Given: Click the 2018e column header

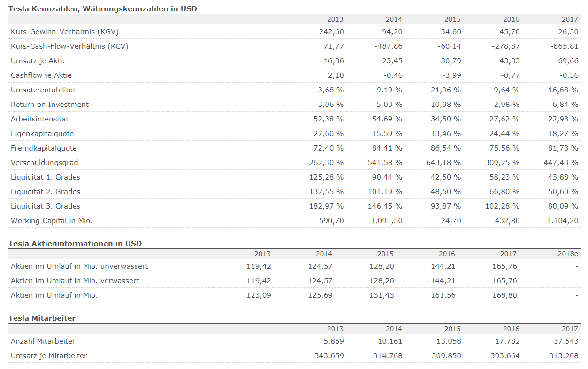Looking at the screenshot, I should tap(569, 254).
